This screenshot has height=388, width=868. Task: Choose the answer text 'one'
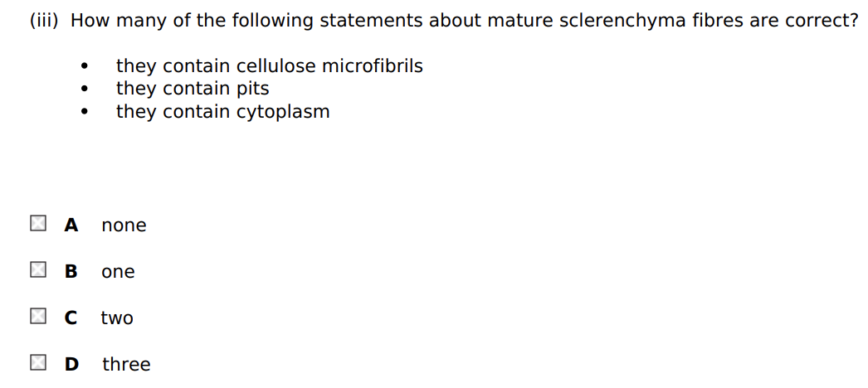click(x=118, y=272)
